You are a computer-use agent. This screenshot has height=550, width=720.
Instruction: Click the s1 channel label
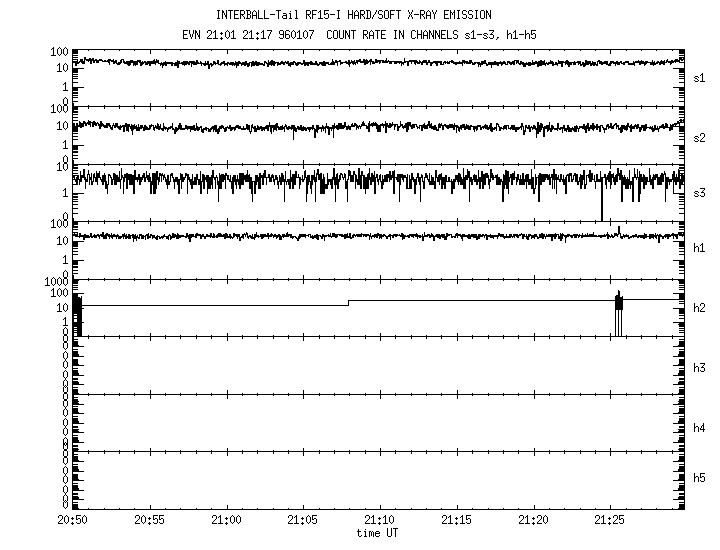(700, 77)
